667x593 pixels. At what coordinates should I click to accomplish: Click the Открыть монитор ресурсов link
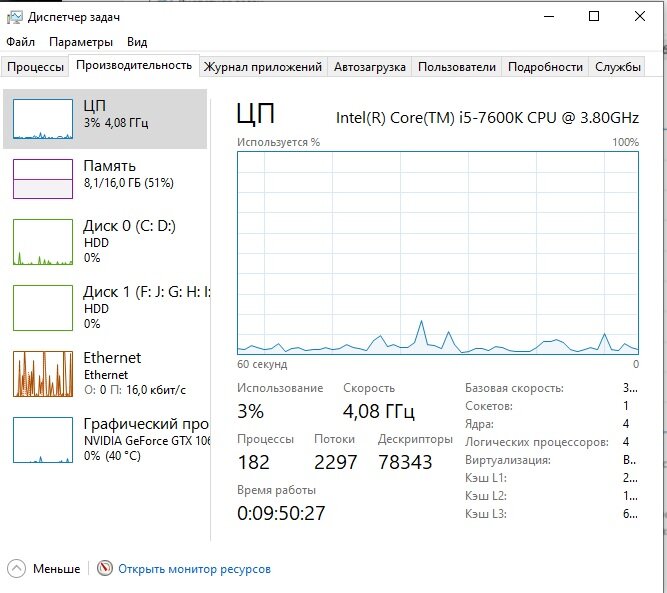pos(194,569)
